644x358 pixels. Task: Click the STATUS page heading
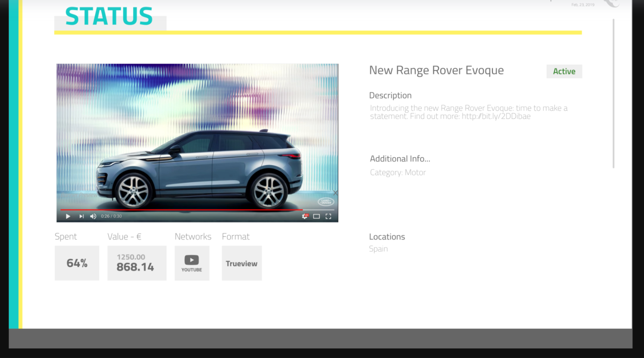[109, 16]
